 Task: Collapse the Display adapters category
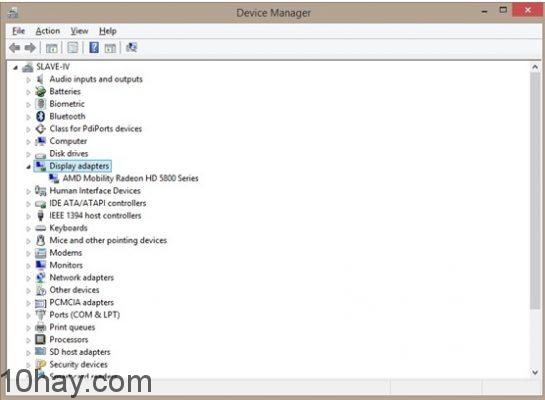[x=29, y=167]
